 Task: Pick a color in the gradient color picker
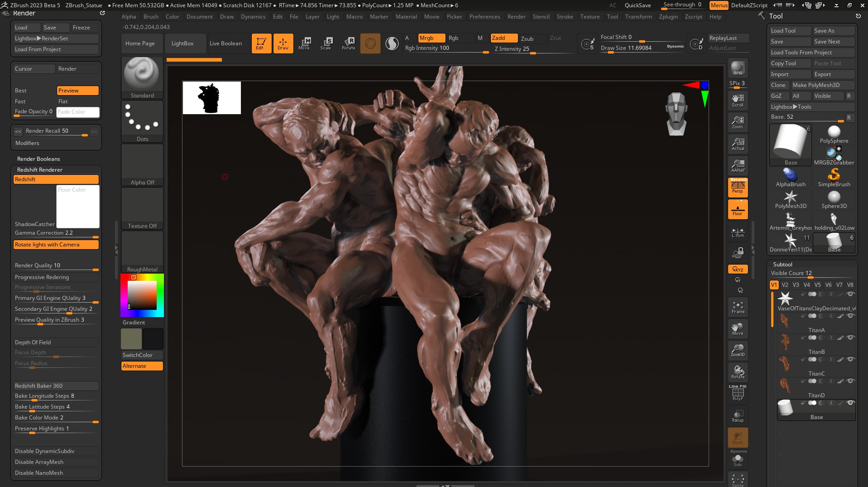[142, 294]
